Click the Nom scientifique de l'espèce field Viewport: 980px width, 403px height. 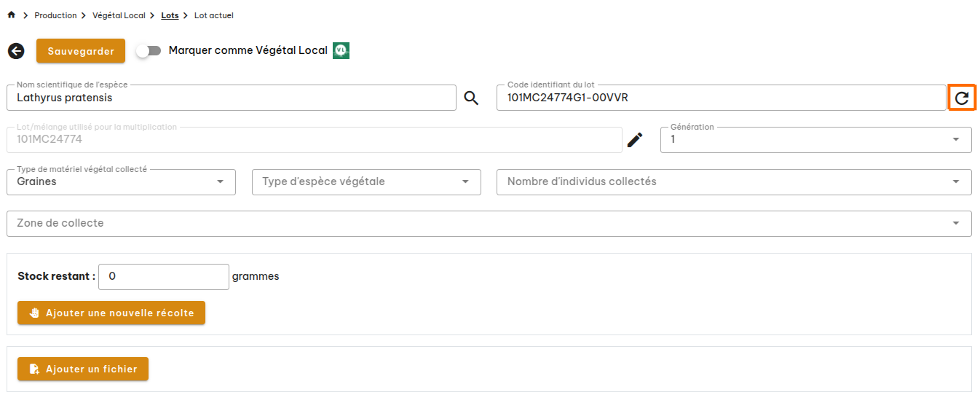[232, 98]
